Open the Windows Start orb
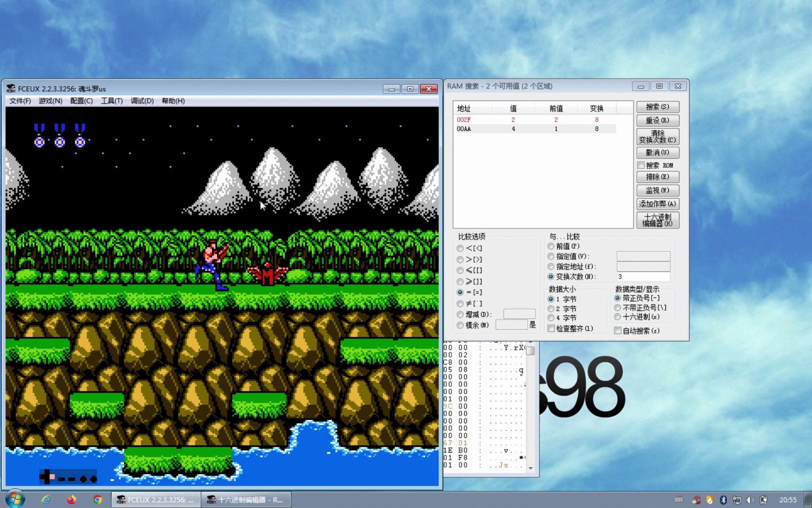Screen dimensions: 812x508 pos(15,499)
